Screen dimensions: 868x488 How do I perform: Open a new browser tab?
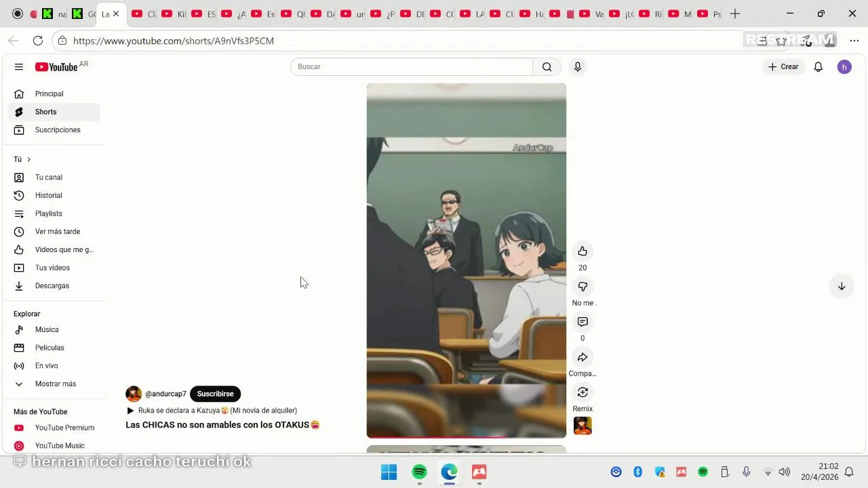[x=735, y=14]
